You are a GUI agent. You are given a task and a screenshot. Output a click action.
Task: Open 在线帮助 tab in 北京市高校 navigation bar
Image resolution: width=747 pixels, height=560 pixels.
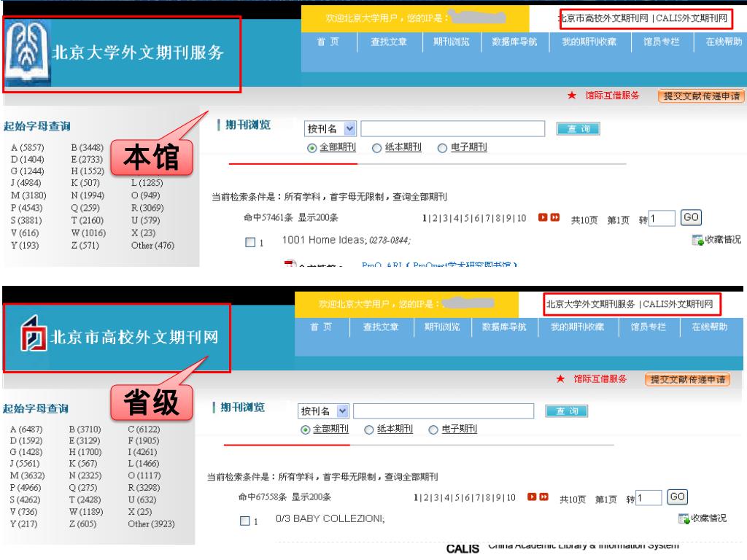[x=710, y=327]
